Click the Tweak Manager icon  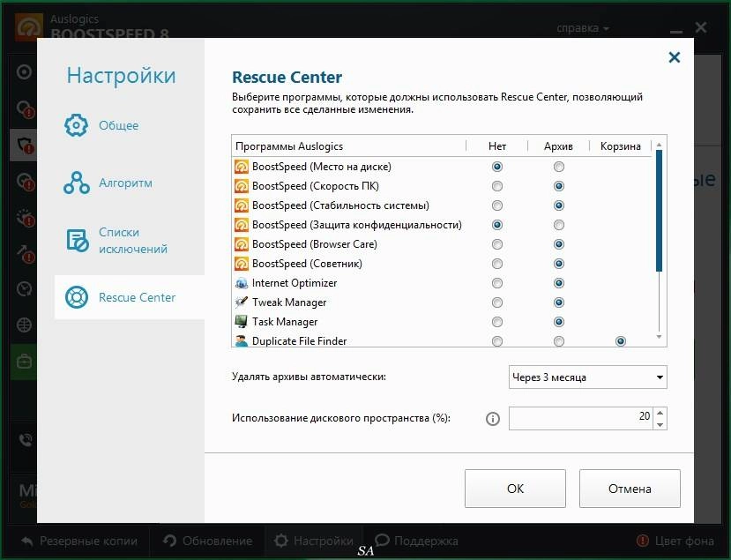coord(242,302)
